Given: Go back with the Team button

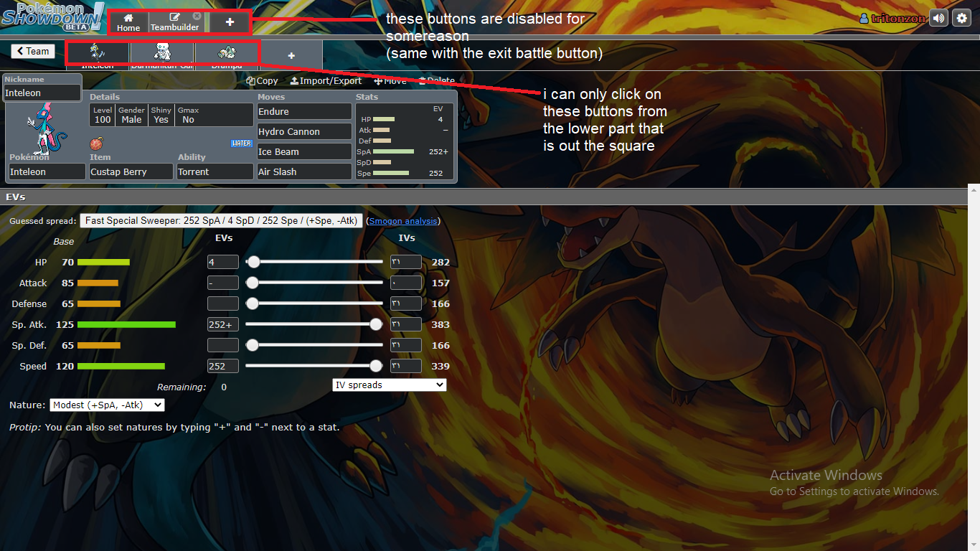Looking at the screenshot, I should 33,51.
